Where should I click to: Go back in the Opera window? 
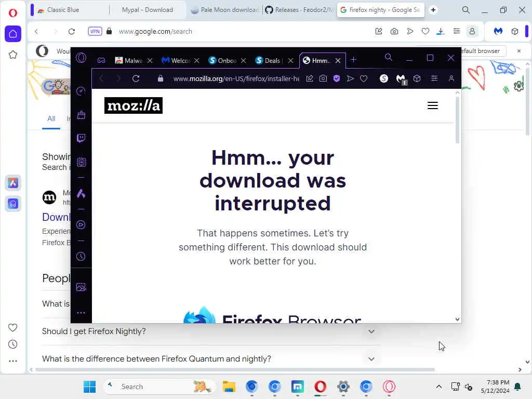[x=36, y=32]
